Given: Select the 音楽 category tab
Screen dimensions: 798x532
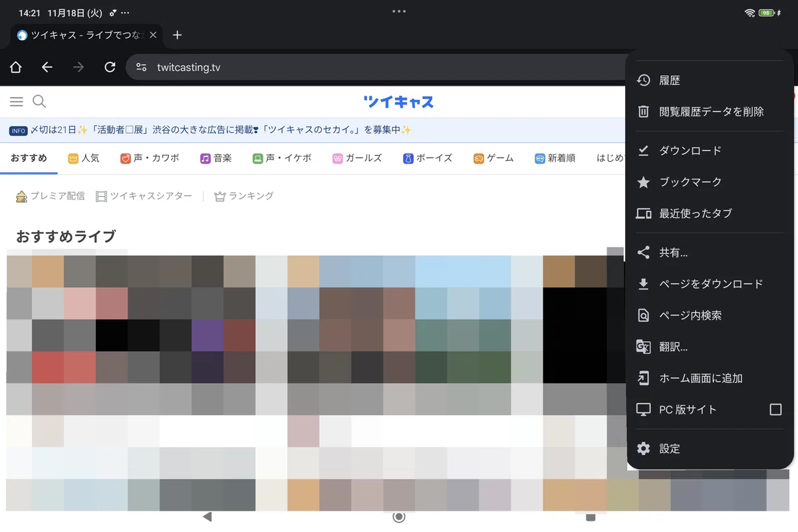Looking at the screenshot, I should [x=216, y=158].
